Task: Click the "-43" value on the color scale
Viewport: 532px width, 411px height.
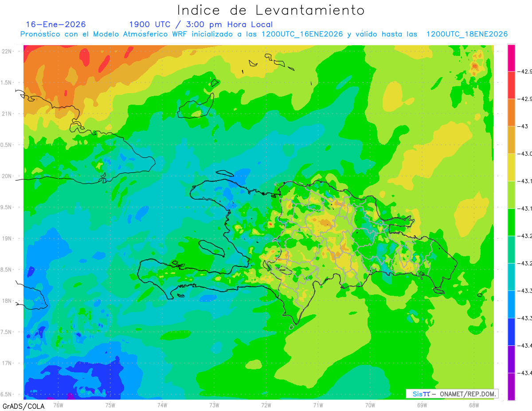Action: click(523, 126)
